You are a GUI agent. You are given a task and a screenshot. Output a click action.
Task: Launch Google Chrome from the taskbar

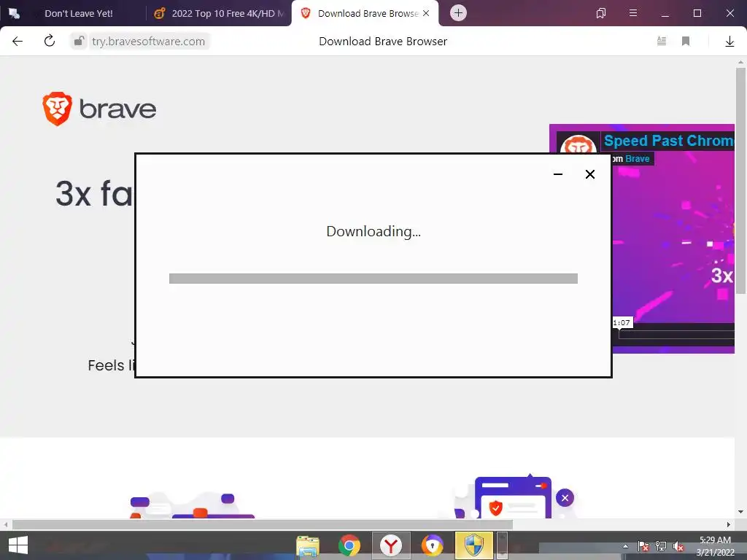(x=349, y=545)
